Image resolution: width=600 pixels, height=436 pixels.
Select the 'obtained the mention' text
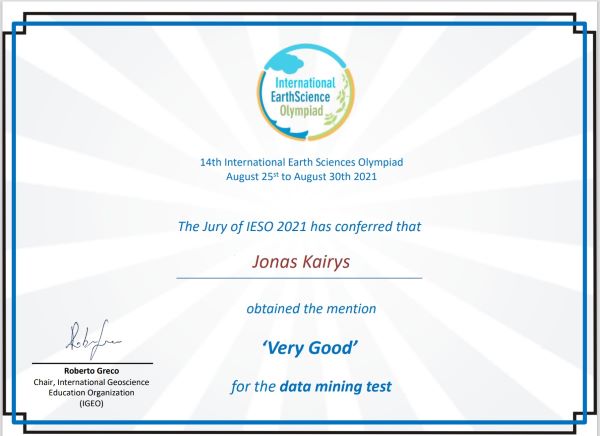point(311,309)
